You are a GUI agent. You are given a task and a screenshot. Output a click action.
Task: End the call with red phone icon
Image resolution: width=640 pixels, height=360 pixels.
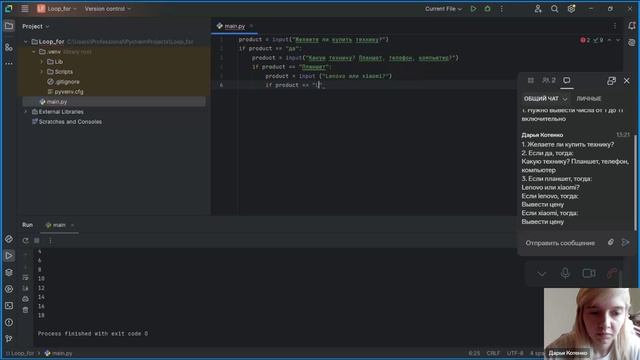(612, 273)
